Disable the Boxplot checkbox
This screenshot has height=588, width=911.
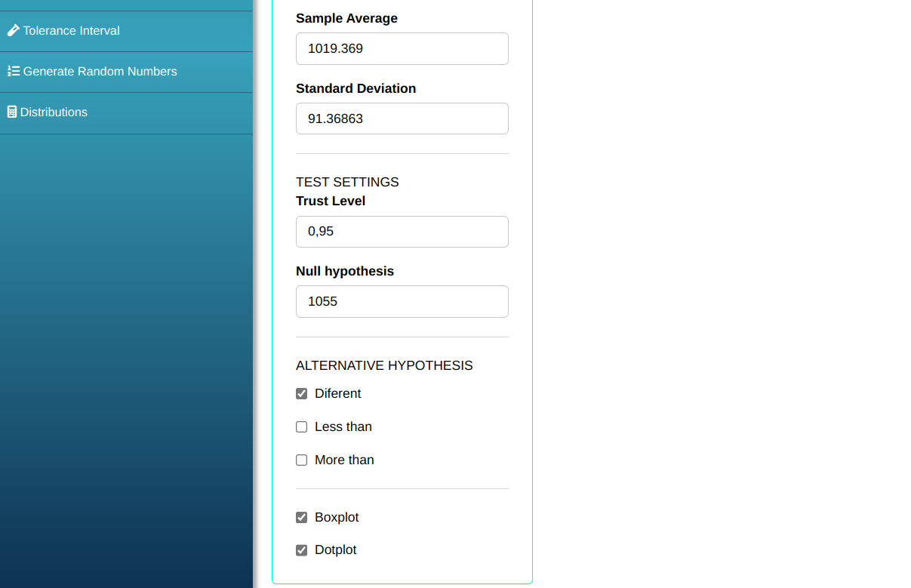click(302, 518)
